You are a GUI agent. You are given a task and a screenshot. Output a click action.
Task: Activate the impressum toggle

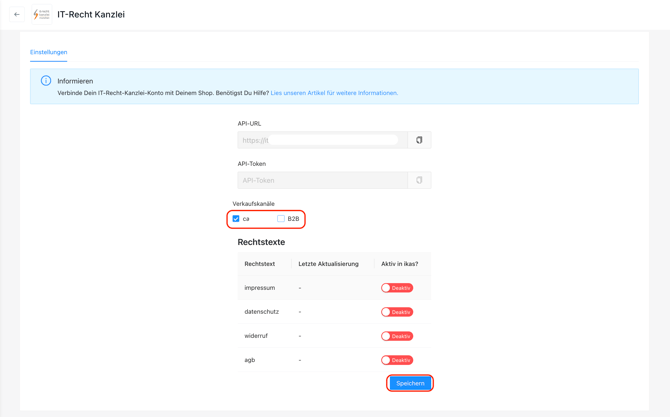tap(397, 288)
